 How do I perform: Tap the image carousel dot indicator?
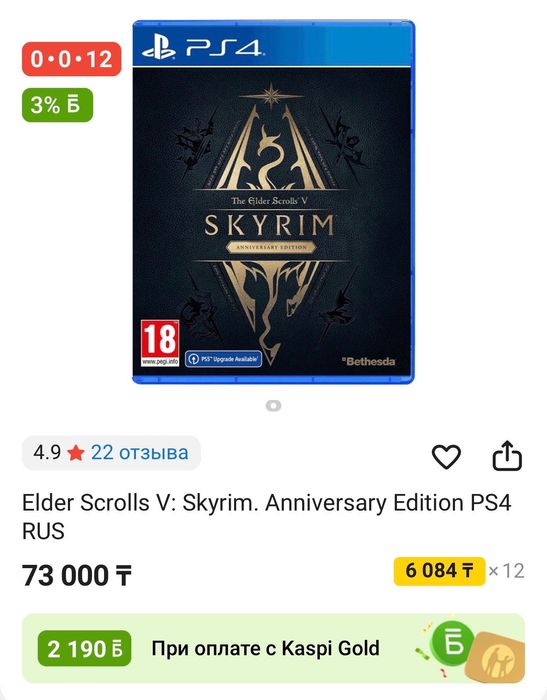[273, 405]
